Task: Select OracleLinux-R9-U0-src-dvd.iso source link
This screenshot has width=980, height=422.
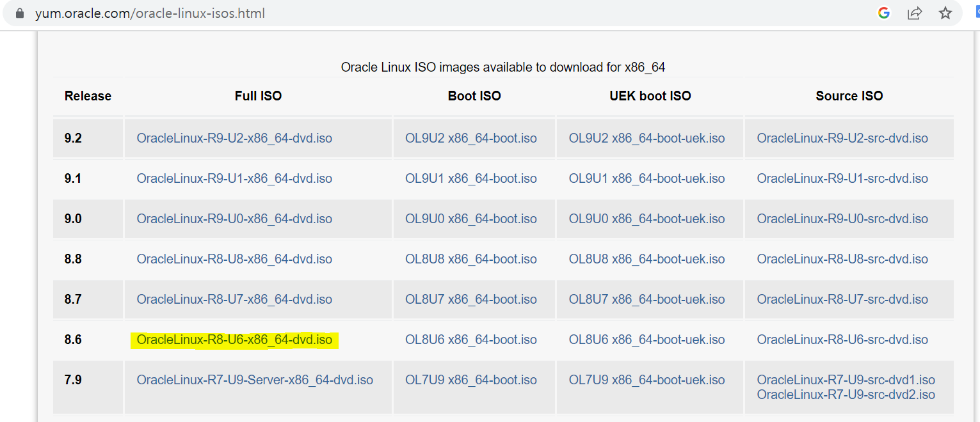Action: click(x=842, y=219)
